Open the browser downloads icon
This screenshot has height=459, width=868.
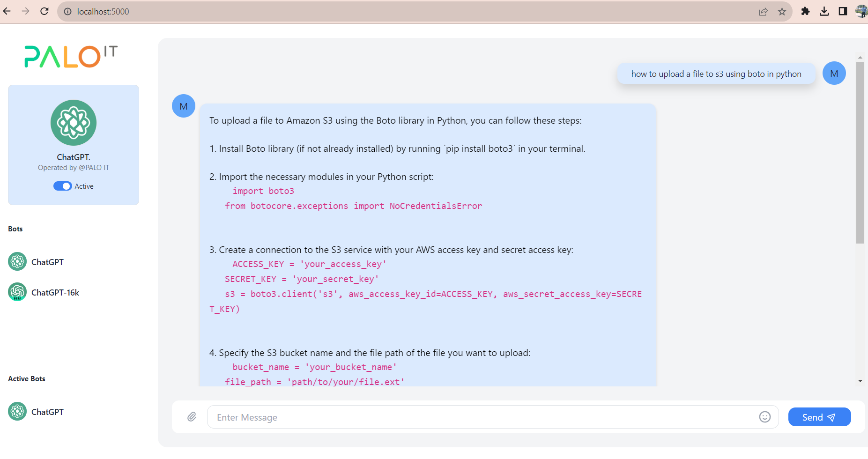[x=824, y=11]
